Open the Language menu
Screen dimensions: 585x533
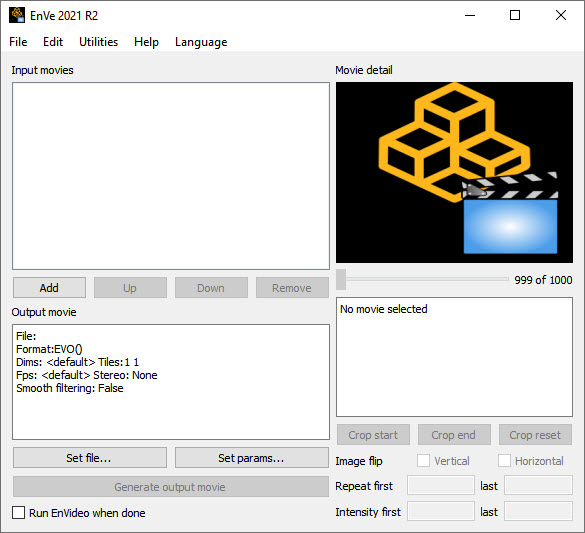[x=201, y=42]
